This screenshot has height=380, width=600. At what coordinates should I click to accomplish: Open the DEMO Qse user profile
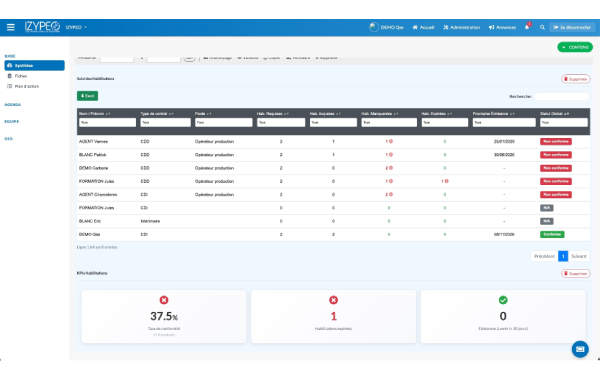tap(386, 27)
